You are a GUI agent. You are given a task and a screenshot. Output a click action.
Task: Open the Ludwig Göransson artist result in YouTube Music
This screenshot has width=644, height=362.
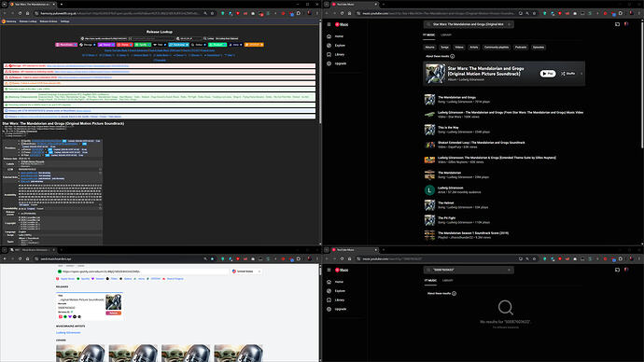pos(450,188)
